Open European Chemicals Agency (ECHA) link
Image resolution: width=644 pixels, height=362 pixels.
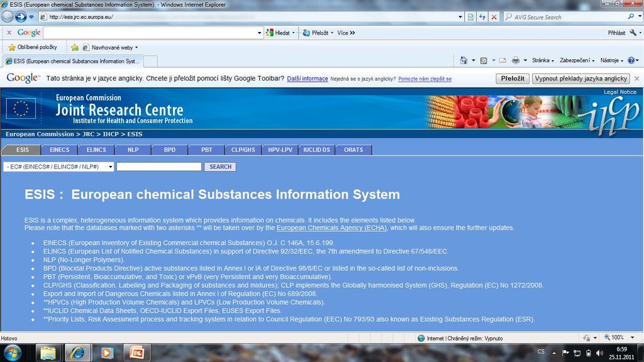331,228
